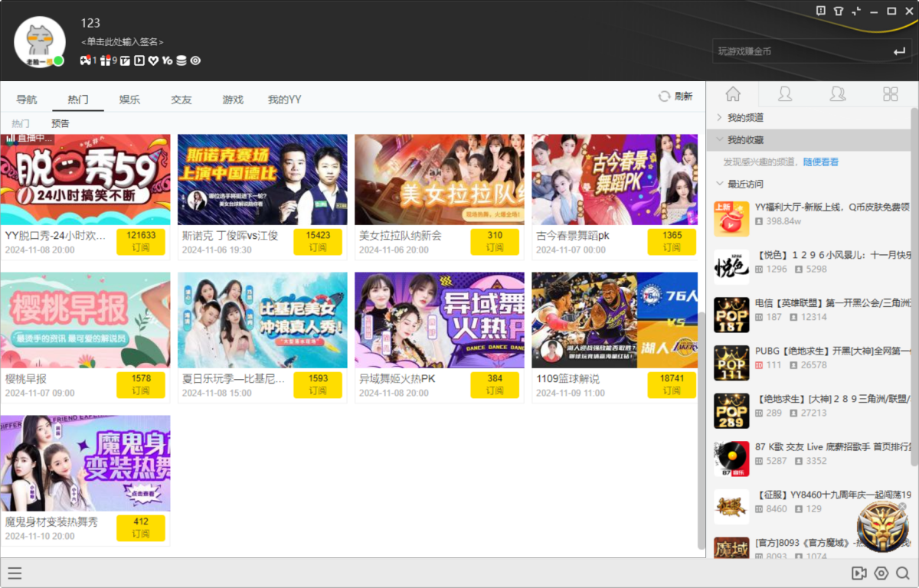Open the game controller icon under username

[x=85, y=60]
